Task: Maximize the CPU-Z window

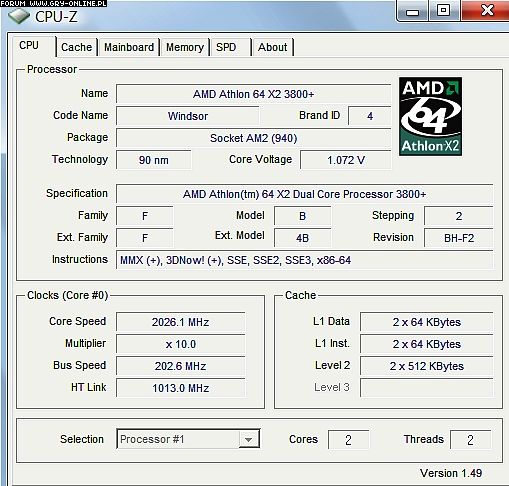Action: (x=444, y=11)
